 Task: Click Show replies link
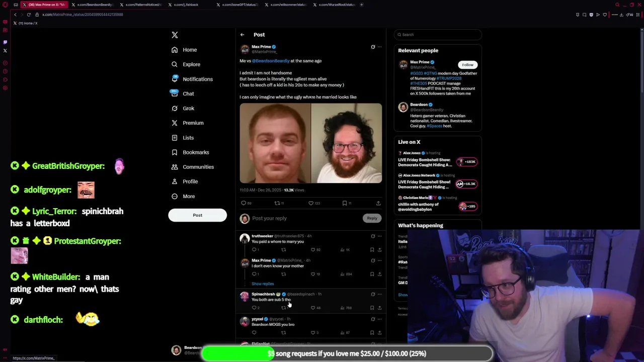[x=263, y=284]
